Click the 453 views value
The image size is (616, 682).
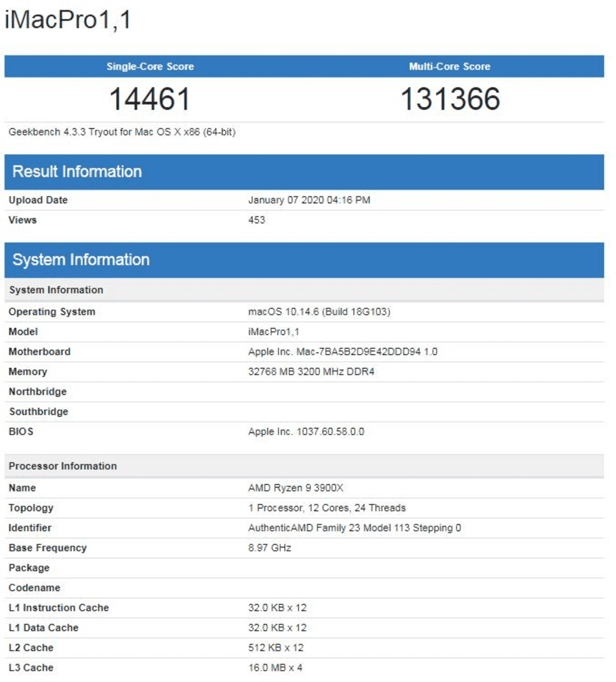(x=257, y=220)
